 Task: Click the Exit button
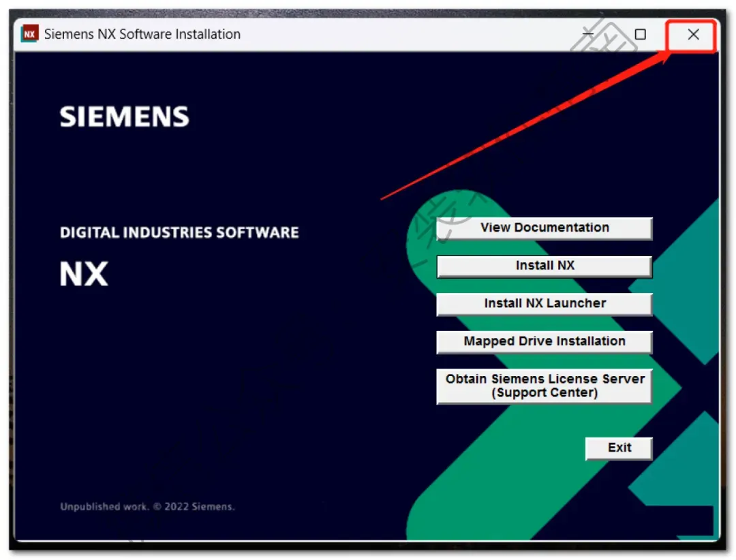tap(619, 448)
